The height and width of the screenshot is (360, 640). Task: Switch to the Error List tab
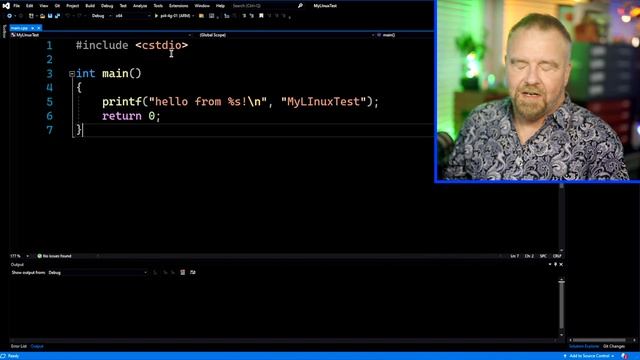(19, 346)
